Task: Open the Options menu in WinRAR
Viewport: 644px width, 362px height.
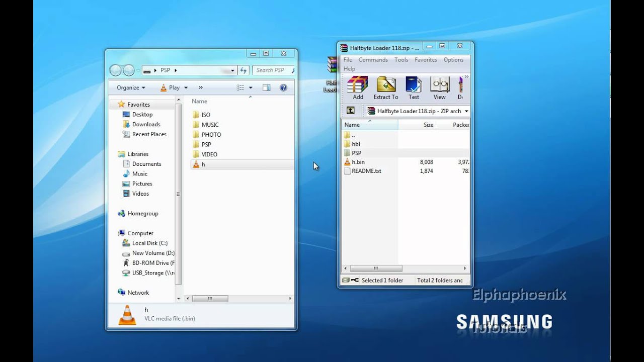Action: 453,60
